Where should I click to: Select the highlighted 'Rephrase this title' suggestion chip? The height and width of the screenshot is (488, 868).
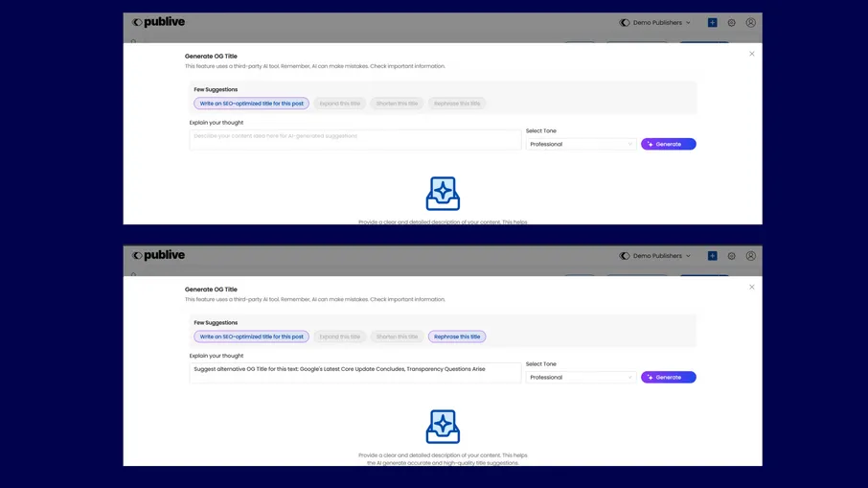point(457,337)
